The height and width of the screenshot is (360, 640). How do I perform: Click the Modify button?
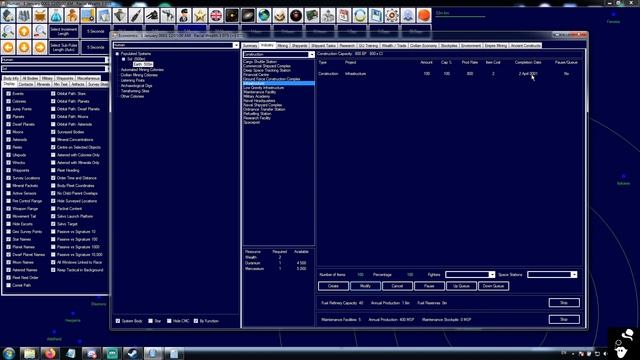pos(365,286)
